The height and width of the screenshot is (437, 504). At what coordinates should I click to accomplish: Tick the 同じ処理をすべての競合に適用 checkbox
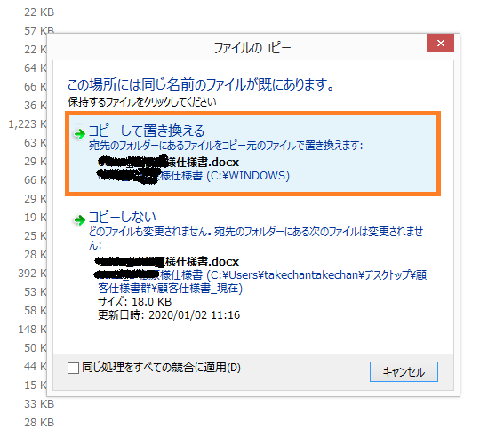pyautogui.click(x=73, y=368)
